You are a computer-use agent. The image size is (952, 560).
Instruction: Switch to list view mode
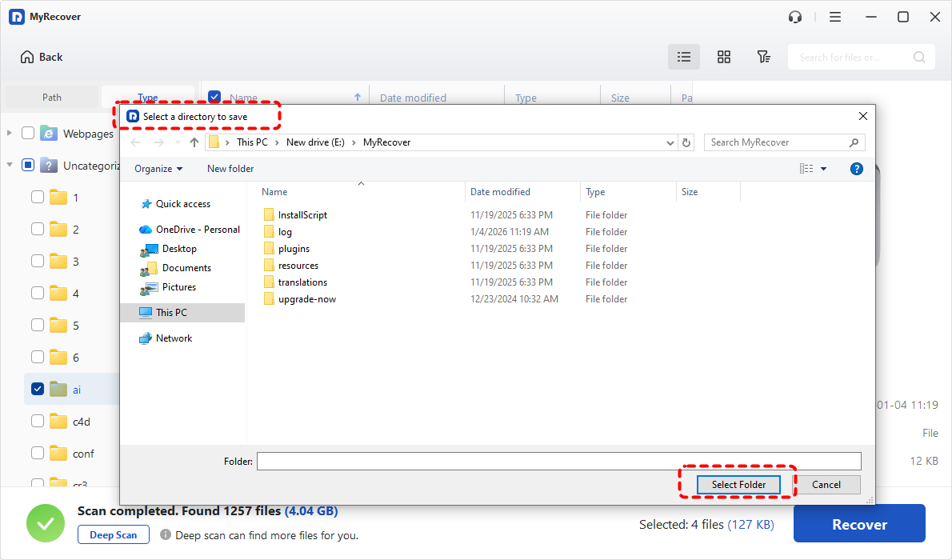(683, 57)
